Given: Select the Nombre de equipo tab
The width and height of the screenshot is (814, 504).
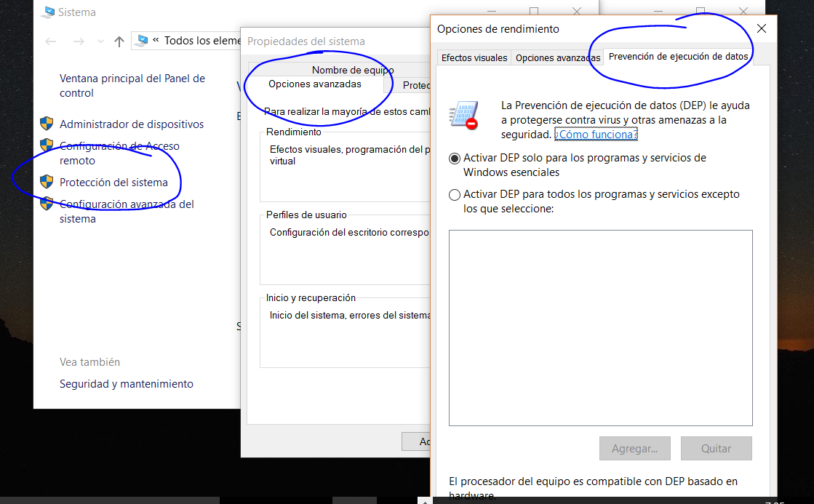Looking at the screenshot, I should point(352,70).
